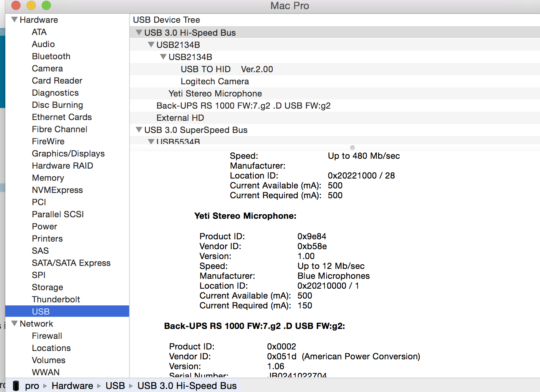Click 'USB' in the bottom path bar

(115, 386)
